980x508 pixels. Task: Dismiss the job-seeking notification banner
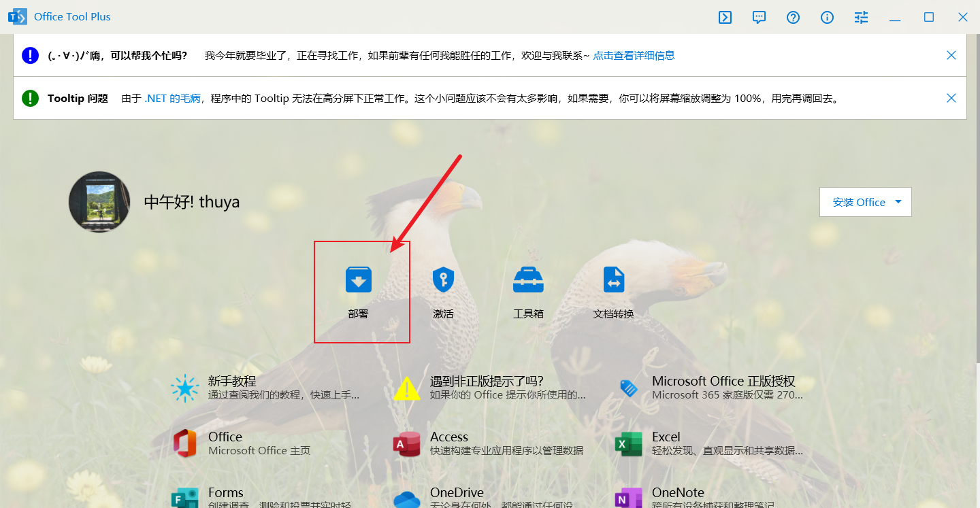pyautogui.click(x=951, y=55)
